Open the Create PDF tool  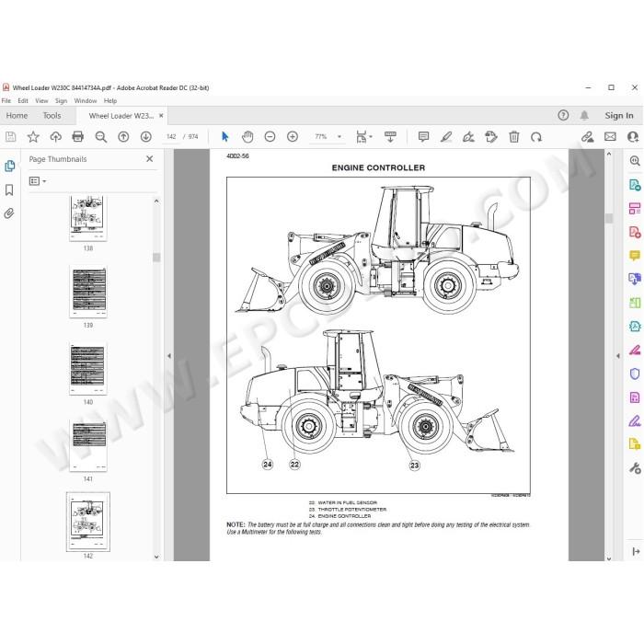coord(635,232)
